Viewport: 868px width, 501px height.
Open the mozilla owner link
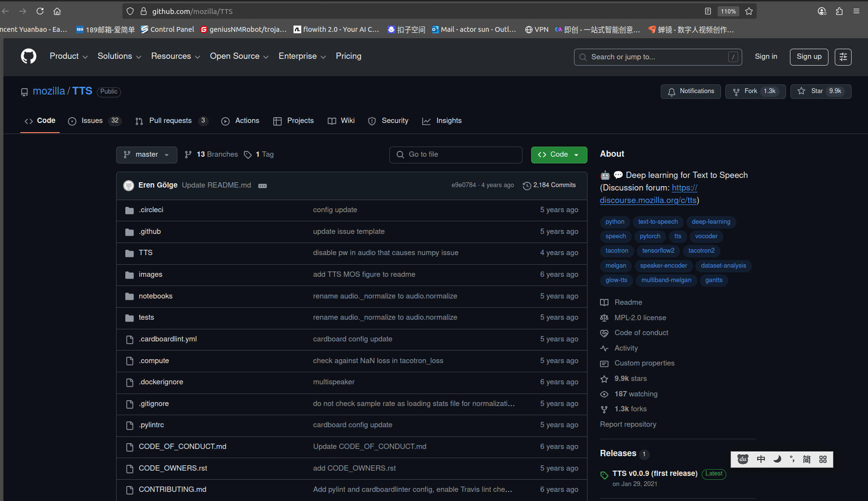click(x=49, y=91)
